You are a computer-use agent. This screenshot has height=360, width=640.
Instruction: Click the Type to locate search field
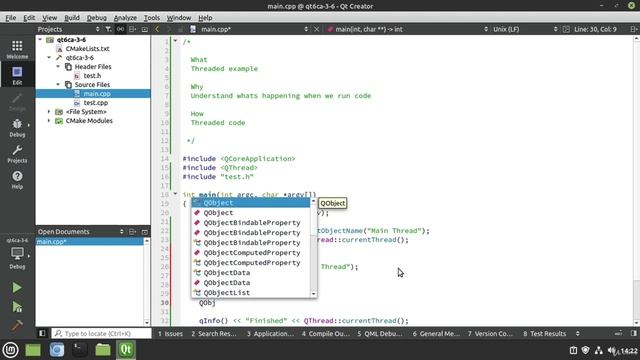coord(101,333)
